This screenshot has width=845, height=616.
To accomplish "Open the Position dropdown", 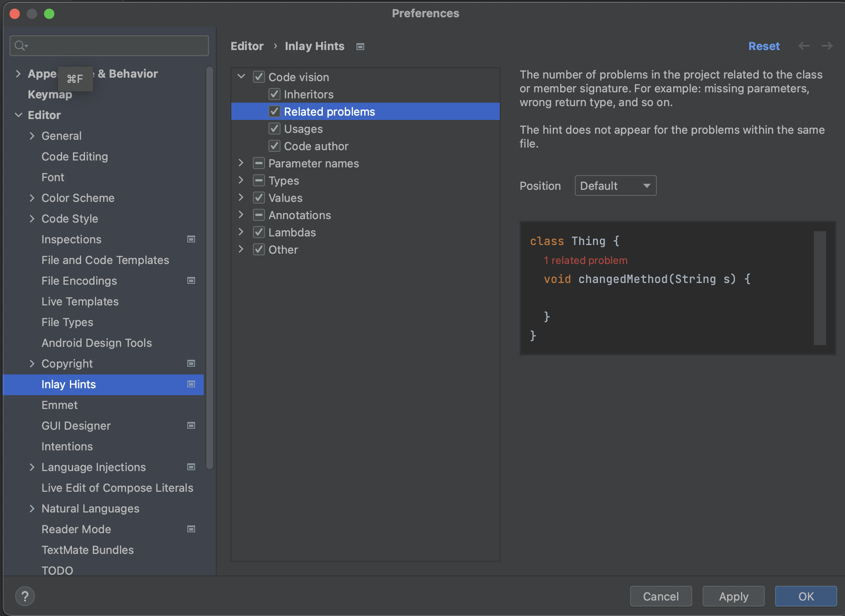I will tap(615, 185).
